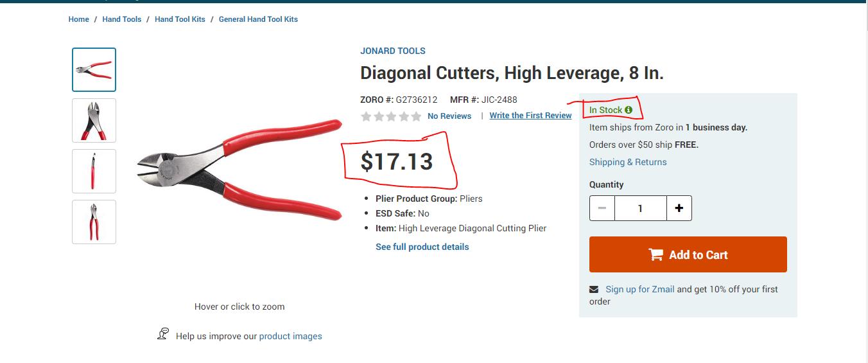The width and height of the screenshot is (868, 363).
Task: Select the third product thumbnail
Action: [94, 171]
